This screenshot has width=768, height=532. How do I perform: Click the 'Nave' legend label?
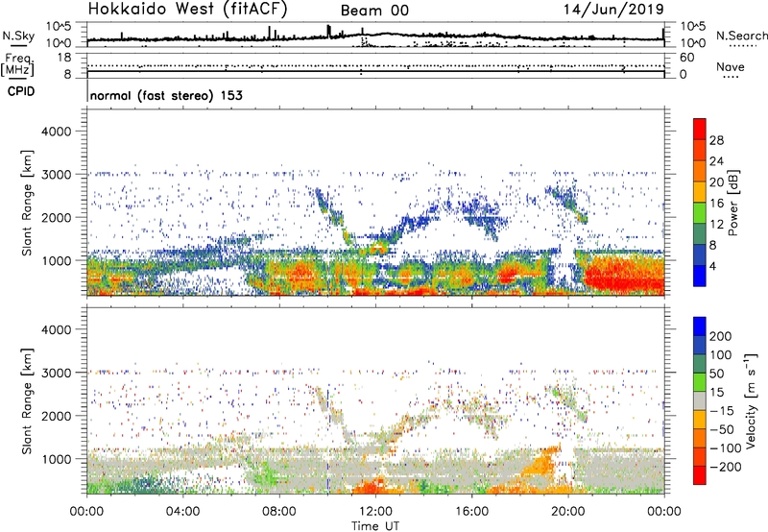click(x=730, y=66)
